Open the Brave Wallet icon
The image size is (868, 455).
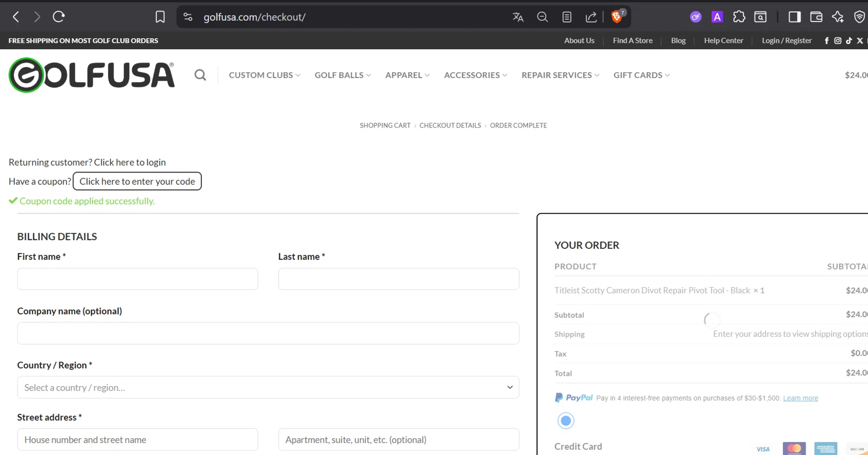pyautogui.click(x=816, y=17)
